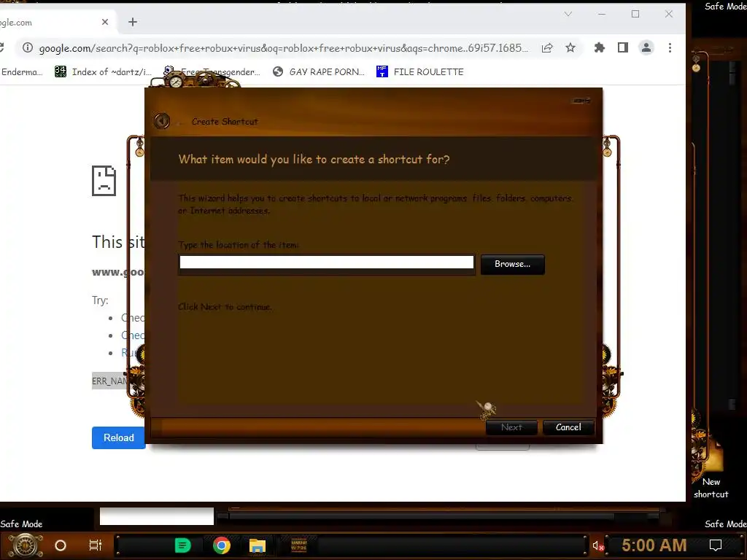Open Task View on taskbar
Image resolution: width=747 pixels, height=560 pixels.
(96, 545)
